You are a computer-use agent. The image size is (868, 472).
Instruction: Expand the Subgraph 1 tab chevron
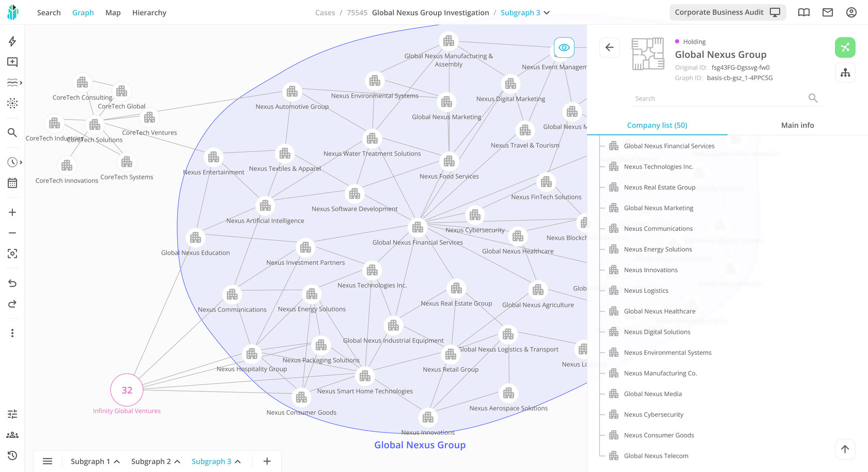point(117,462)
